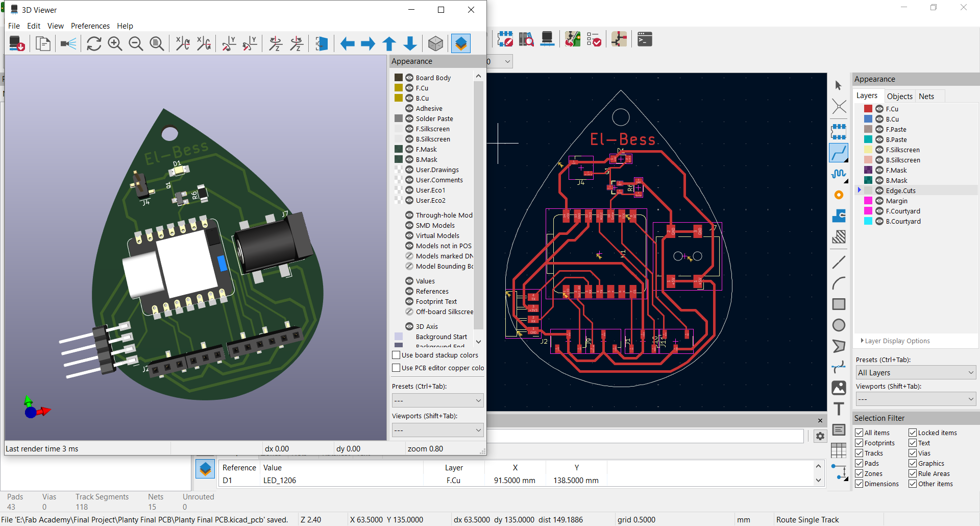Click the search text field in PCB editor
980x526 pixels.
coord(645,436)
